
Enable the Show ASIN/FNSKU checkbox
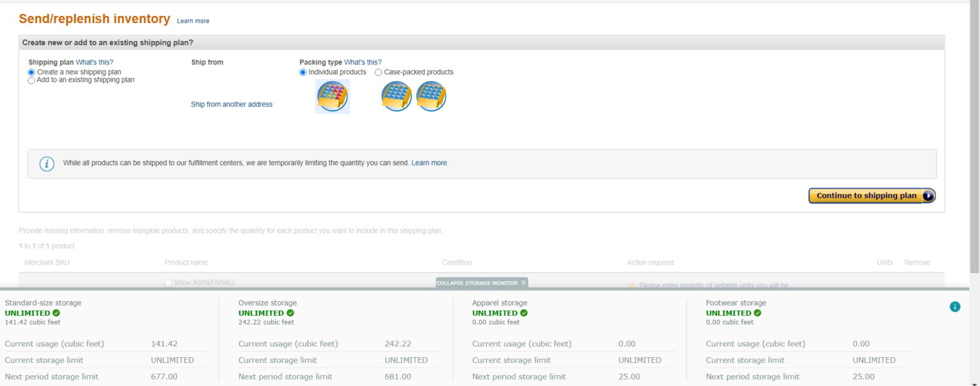(x=168, y=283)
